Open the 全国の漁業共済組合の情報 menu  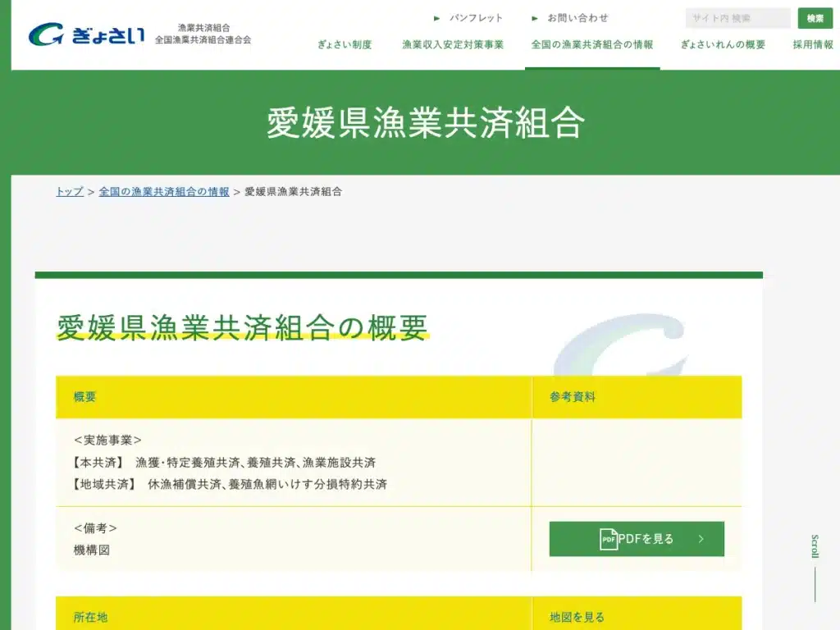coord(592,45)
